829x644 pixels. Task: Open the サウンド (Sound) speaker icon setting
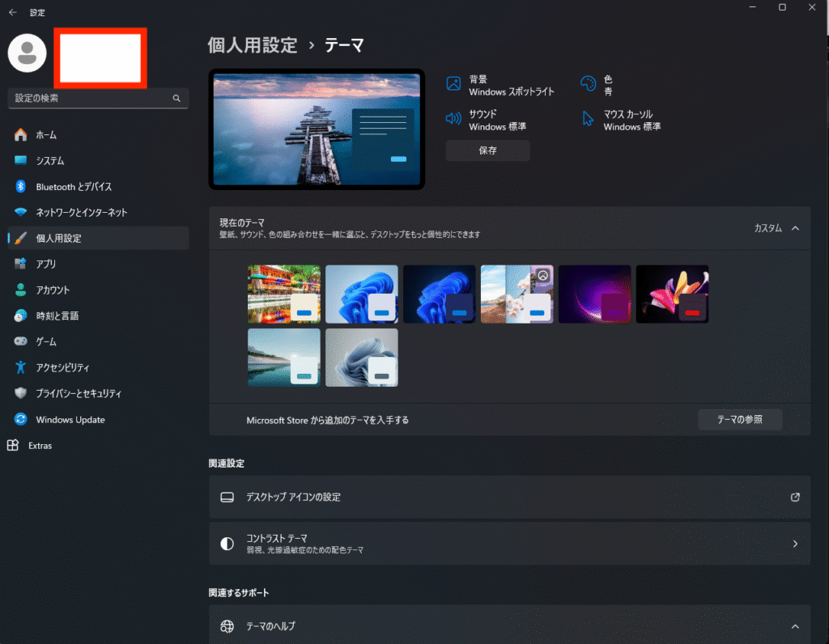pos(453,119)
